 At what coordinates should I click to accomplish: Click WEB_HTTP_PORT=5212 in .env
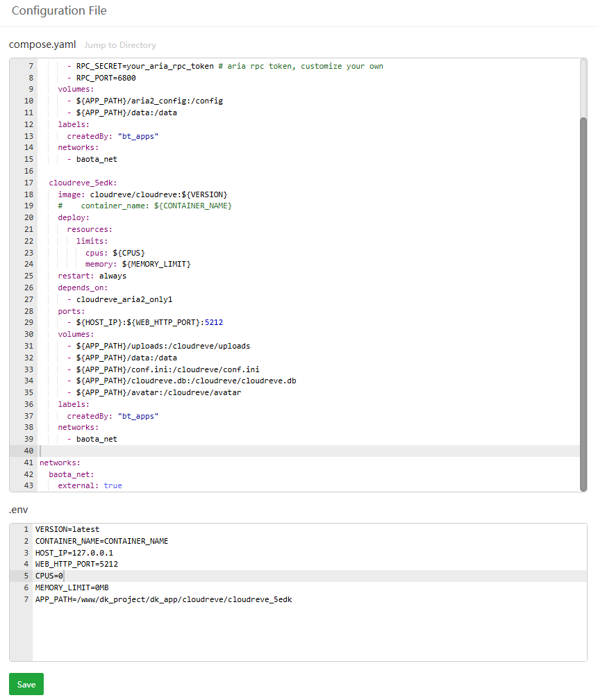pyautogui.click(x=77, y=565)
